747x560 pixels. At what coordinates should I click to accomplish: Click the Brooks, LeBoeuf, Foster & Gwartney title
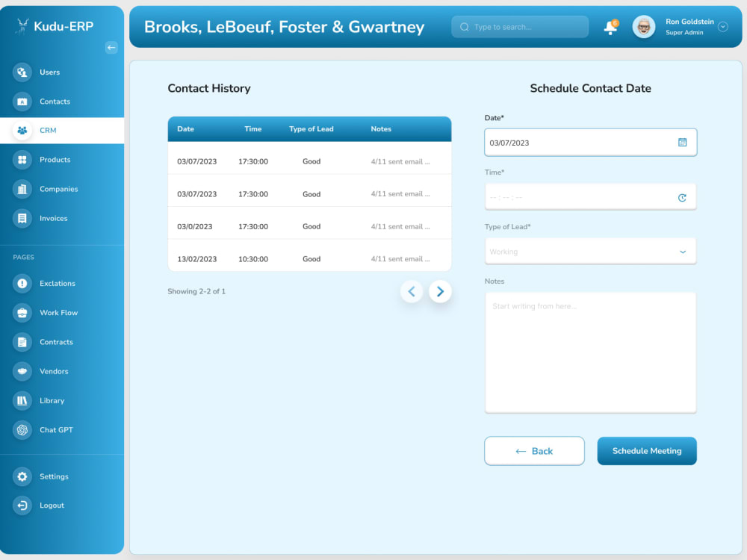coord(284,27)
